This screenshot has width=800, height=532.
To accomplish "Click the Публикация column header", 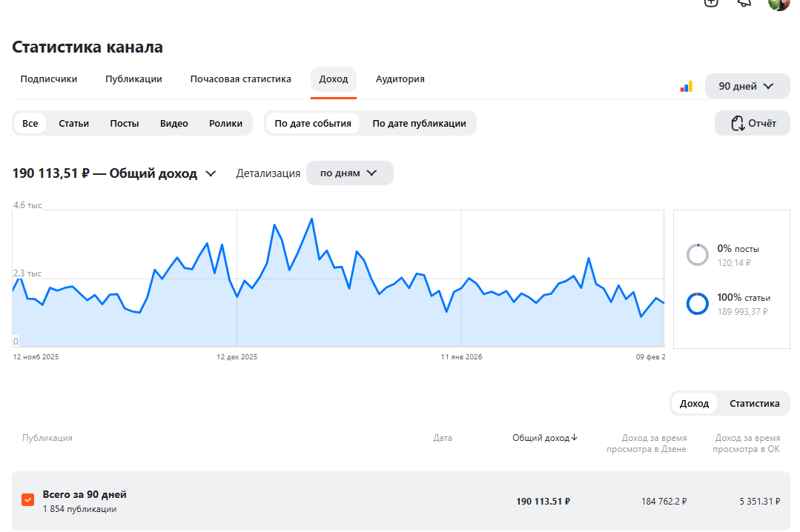I will [47, 438].
